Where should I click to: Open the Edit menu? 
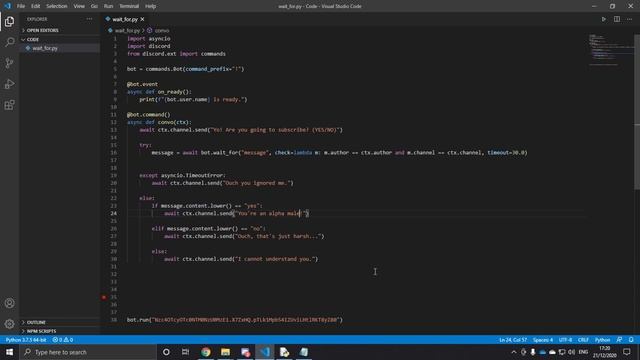click(x=36, y=6)
